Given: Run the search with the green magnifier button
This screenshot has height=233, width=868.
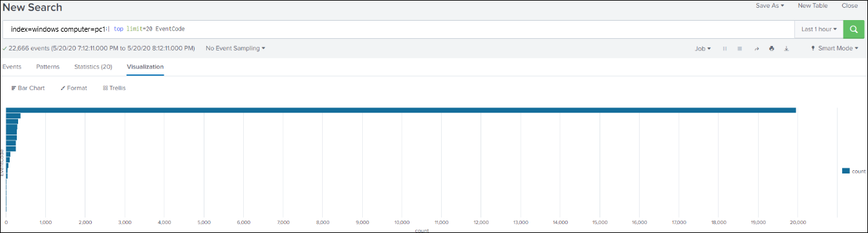Looking at the screenshot, I should [x=854, y=29].
